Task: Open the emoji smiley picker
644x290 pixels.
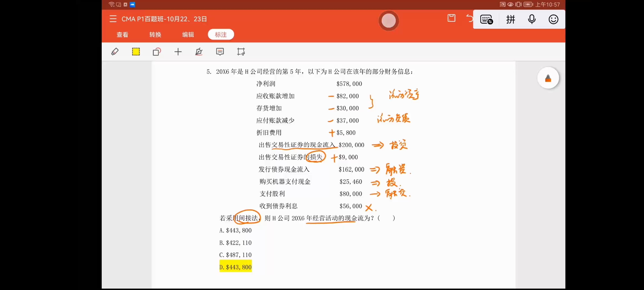Action: coord(553,19)
